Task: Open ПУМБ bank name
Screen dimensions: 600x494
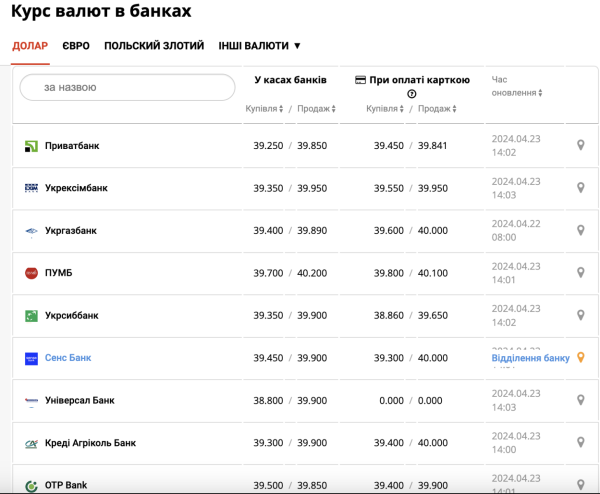Action: (59, 273)
